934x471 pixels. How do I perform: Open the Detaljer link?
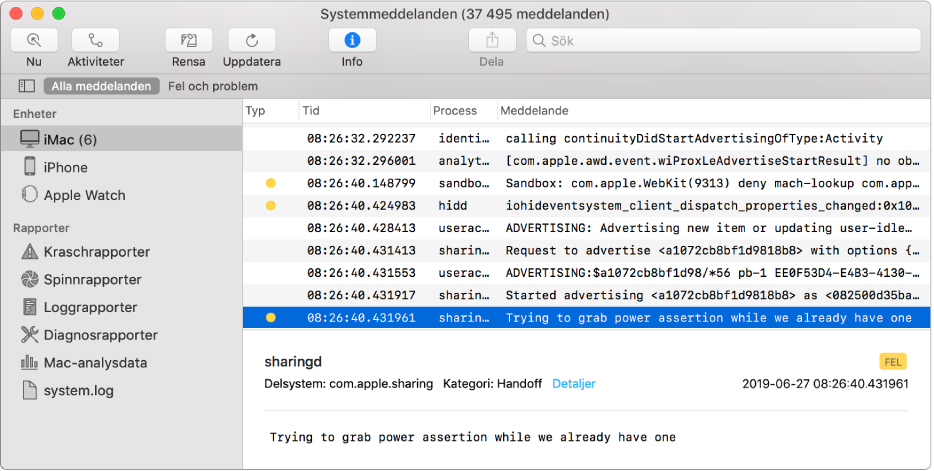(x=574, y=383)
